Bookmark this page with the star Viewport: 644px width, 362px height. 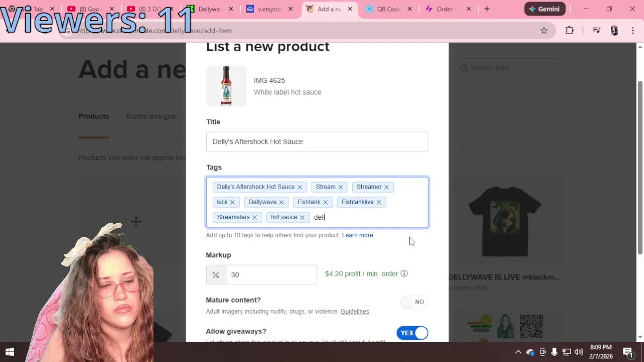pos(544,31)
